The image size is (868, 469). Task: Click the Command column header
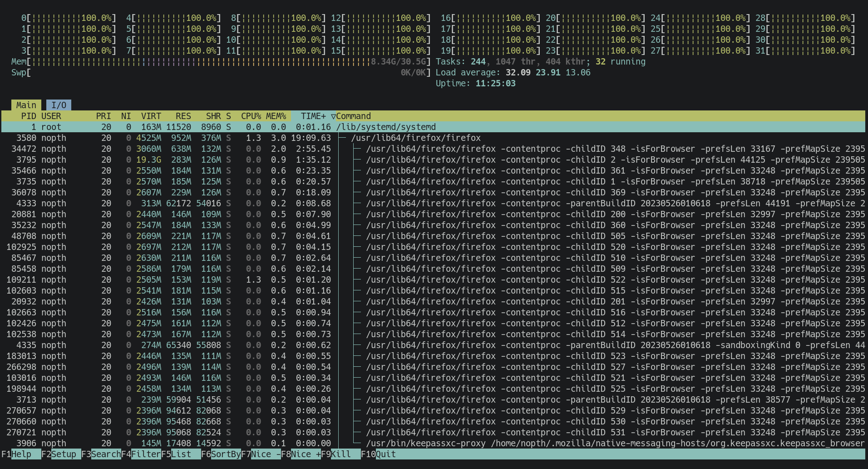(x=353, y=116)
